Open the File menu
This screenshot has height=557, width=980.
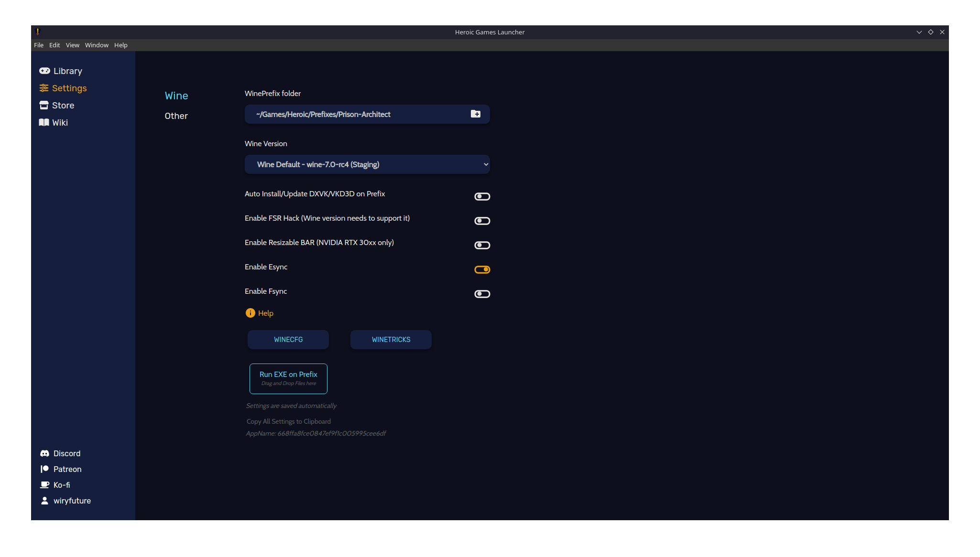pyautogui.click(x=38, y=45)
